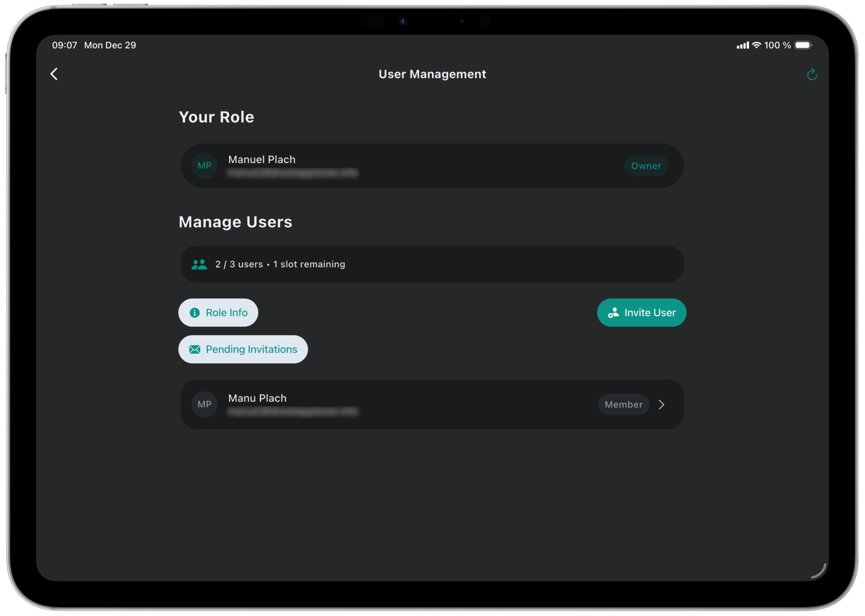Tap the Wi-Fi icon in status bar
865x616 pixels.
[756, 45]
